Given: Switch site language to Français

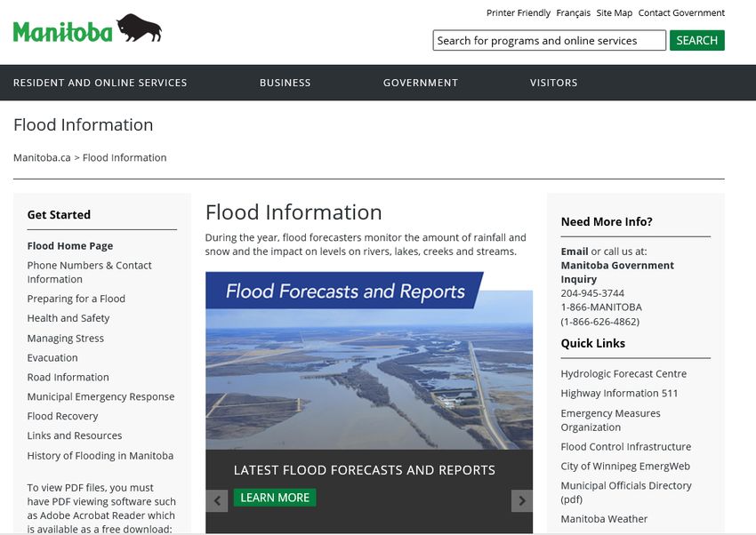Looking at the screenshot, I should click(573, 13).
